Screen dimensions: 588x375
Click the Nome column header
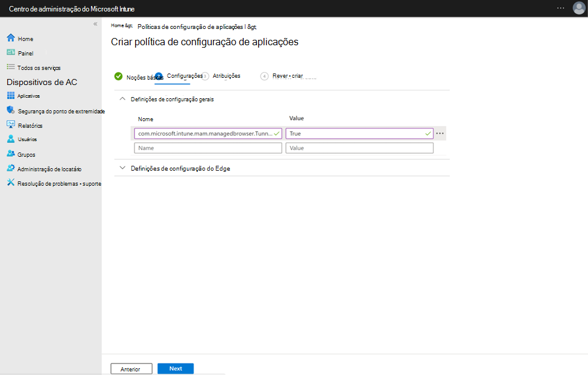click(x=145, y=119)
